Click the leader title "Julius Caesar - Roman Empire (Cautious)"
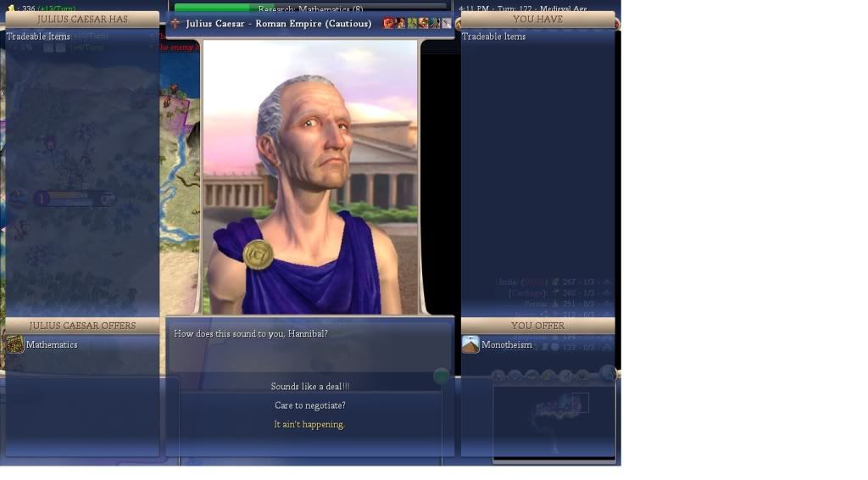 [x=278, y=23]
